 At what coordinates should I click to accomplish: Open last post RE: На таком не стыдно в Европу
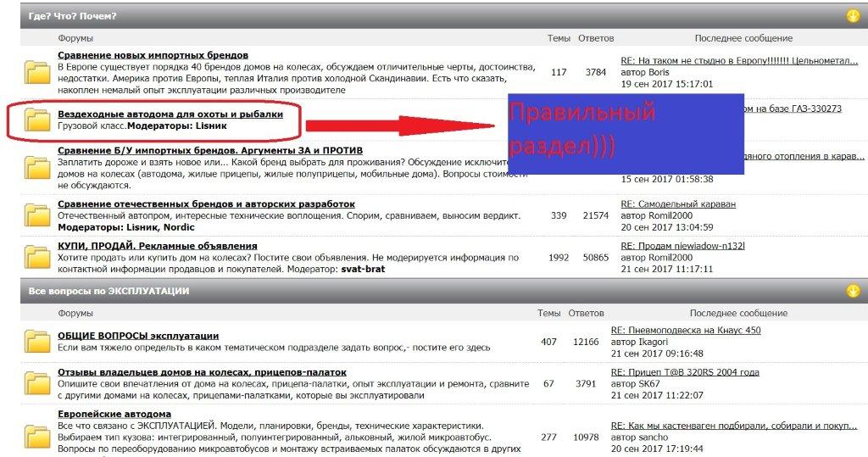click(739, 60)
